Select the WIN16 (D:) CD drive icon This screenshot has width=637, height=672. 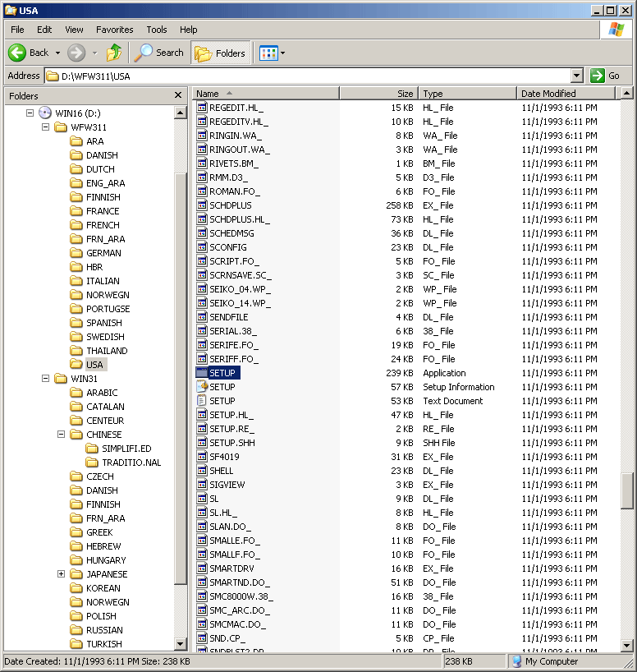(45, 113)
